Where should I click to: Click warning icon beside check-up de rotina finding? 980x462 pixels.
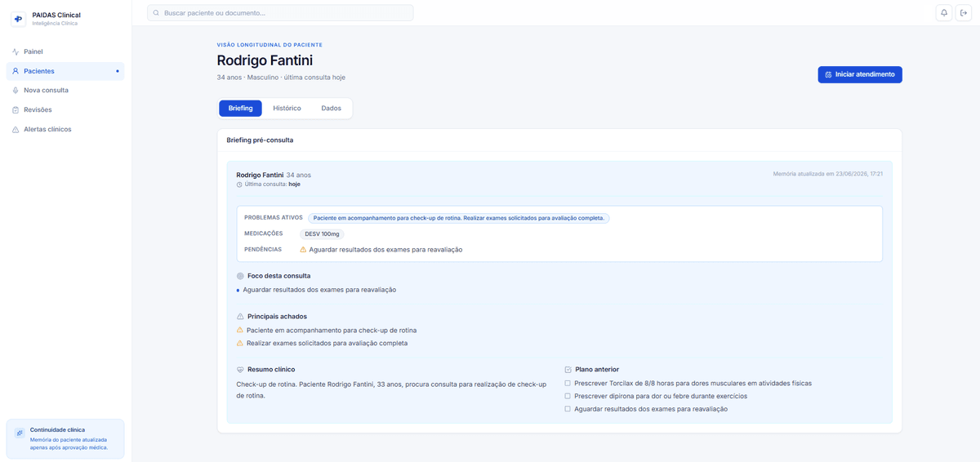240,331
